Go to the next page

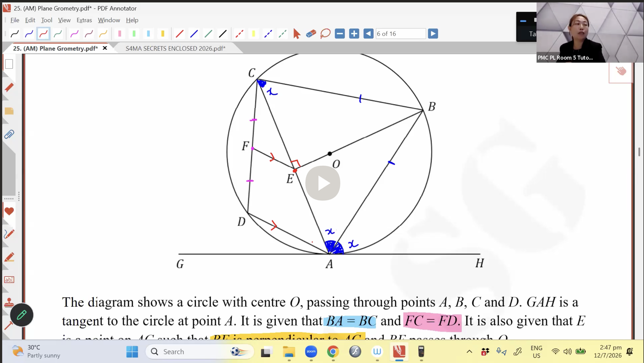[x=433, y=34]
